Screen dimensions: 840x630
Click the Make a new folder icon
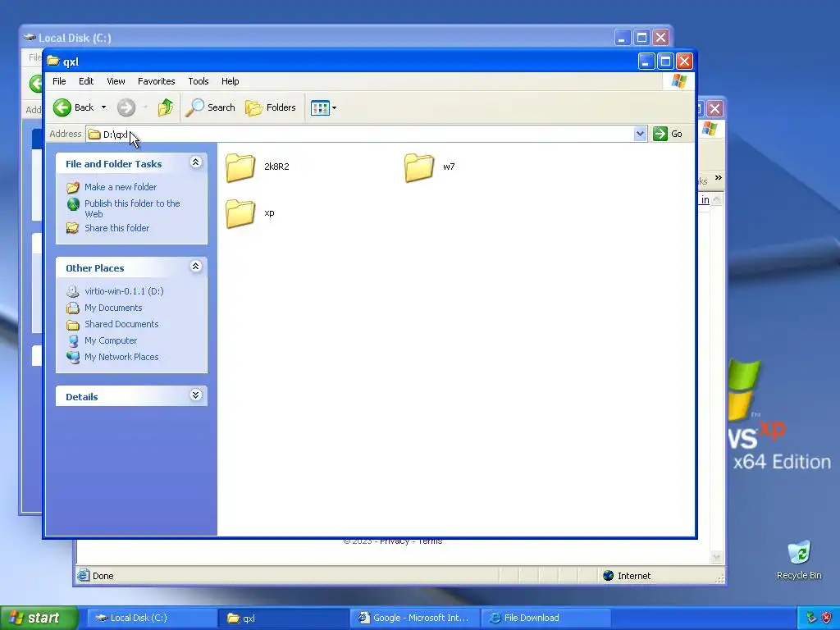click(x=73, y=188)
